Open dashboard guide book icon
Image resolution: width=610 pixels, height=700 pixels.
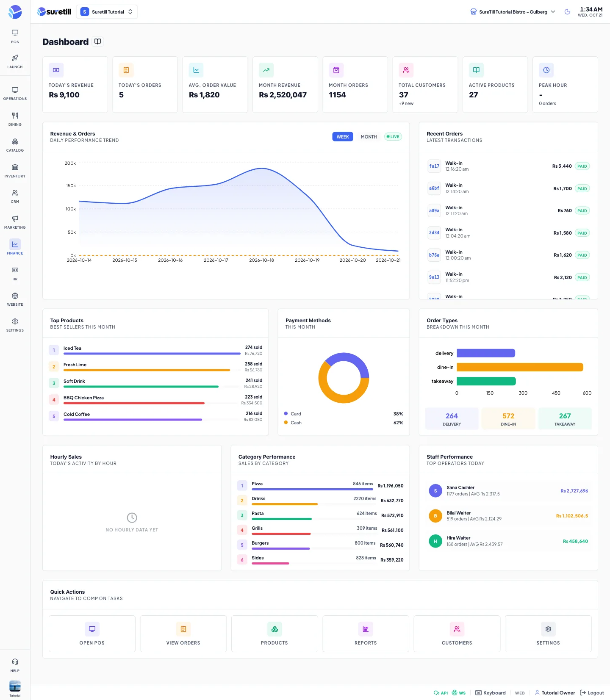98,42
